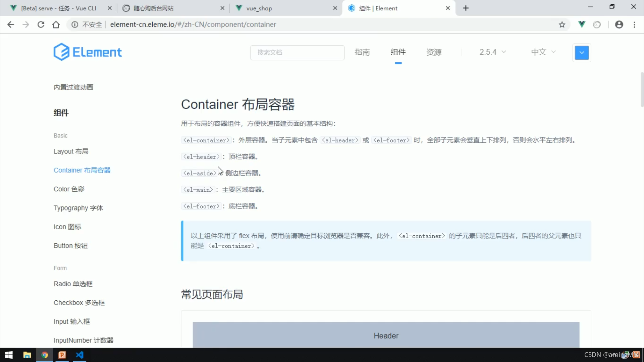644x362 pixels.
Task: Open Chrome three-dot menu
Action: 634,24
